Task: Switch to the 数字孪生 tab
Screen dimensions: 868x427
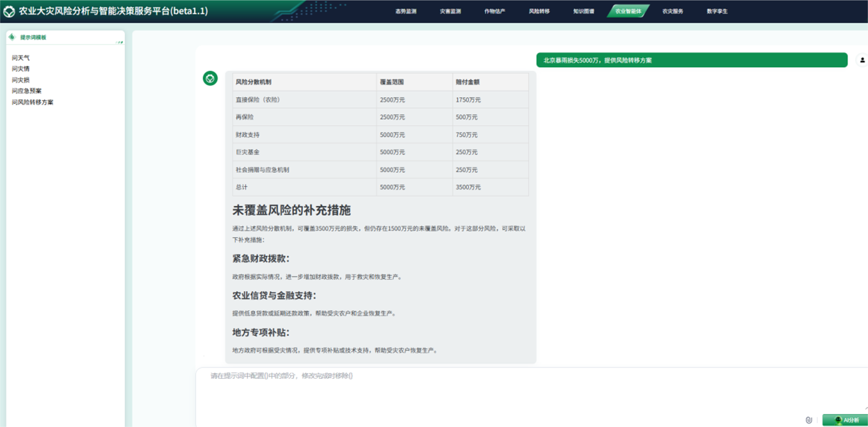Action: (717, 11)
